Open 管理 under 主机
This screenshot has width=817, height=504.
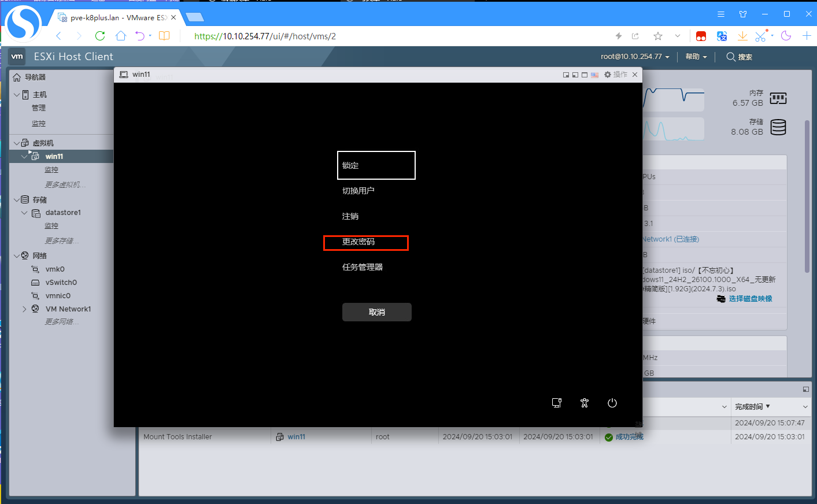(x=39, y=108)
